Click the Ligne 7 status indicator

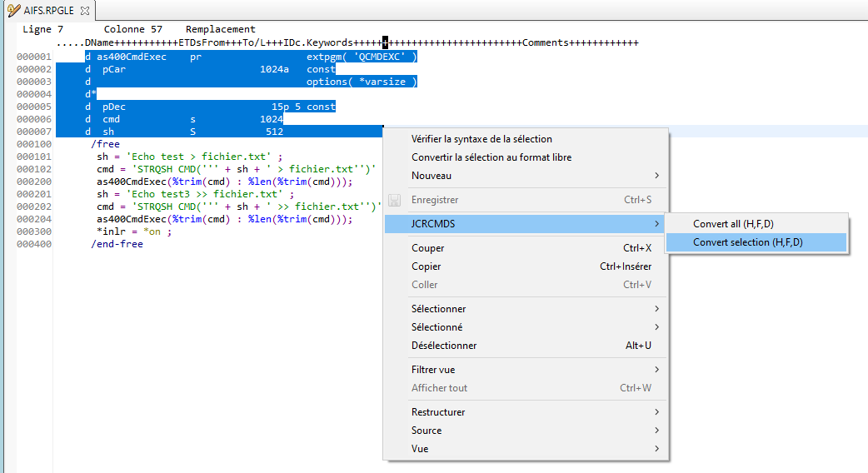pos(42,29)
